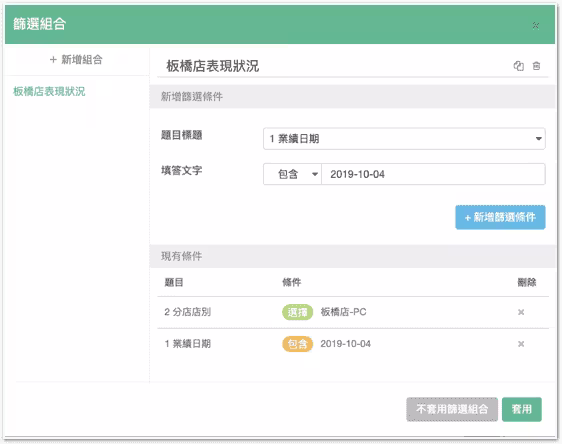Click the green 套用 button

pos(521,409)
